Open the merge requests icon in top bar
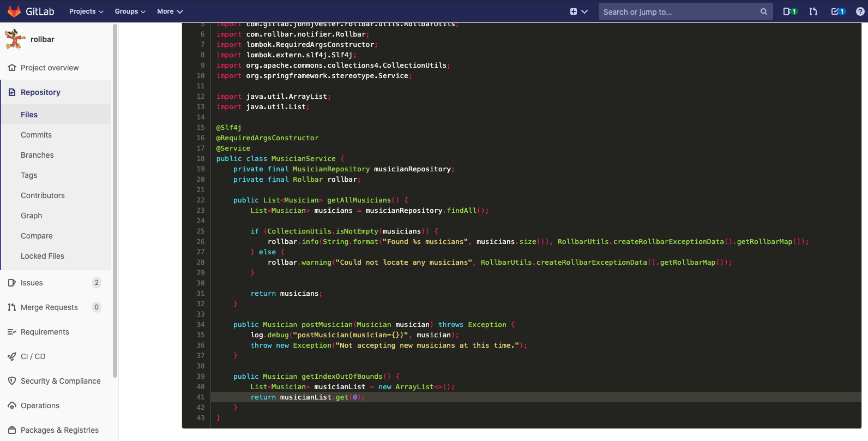Image resolution: width=868 pixels, height=441 pixels. click(x=813, y=11)
